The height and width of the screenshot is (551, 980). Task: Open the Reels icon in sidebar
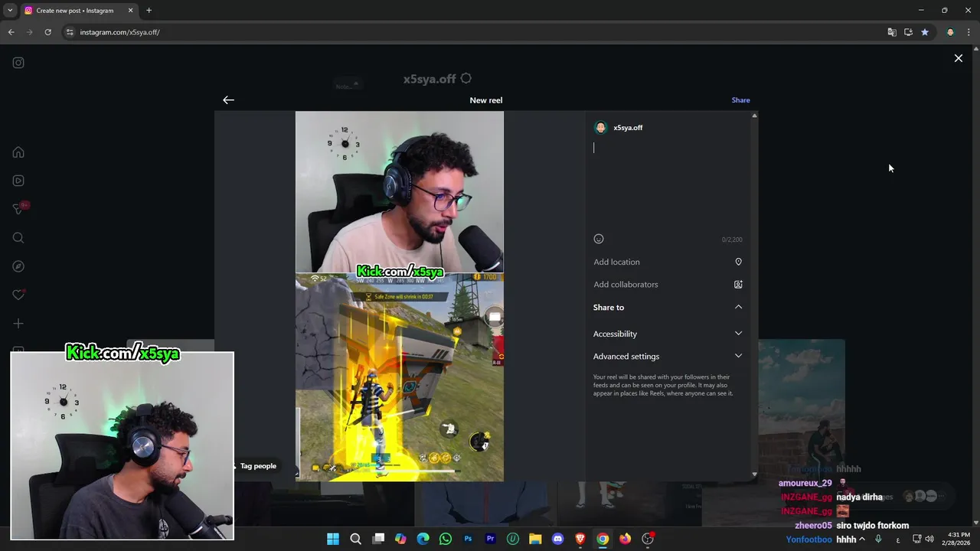(18, 181)
